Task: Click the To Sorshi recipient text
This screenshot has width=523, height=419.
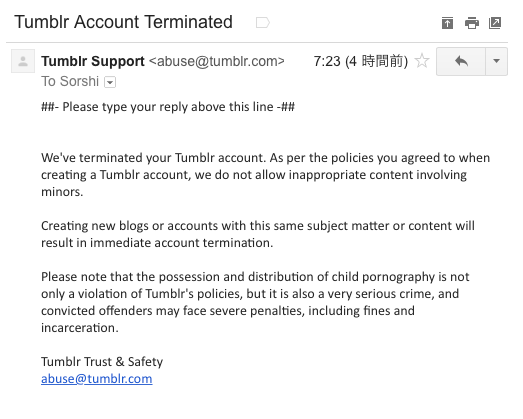Action: (x=70, y=81)
